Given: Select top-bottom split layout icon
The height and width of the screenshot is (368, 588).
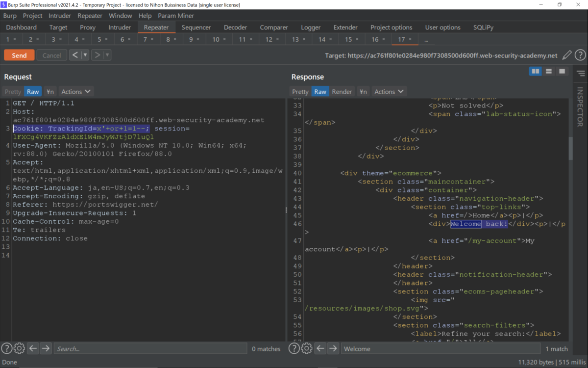Looking at the screenshot, I should tap(549, 72).
